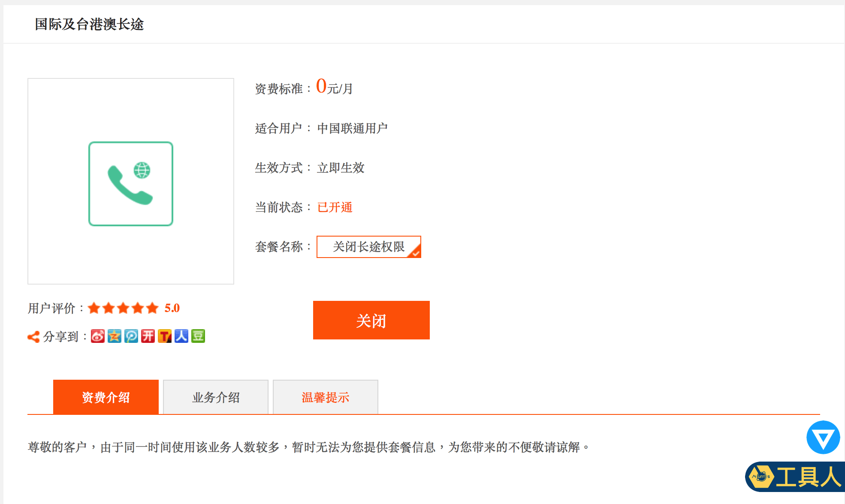
Task: Click the 0元/月 price text
Action: (334, 87)
